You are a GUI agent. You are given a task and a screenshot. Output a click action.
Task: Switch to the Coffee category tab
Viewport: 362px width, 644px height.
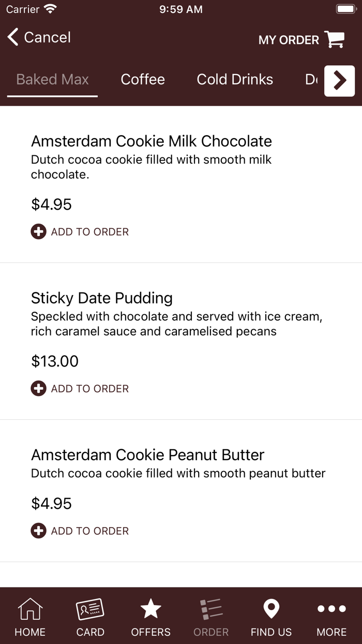tap(143, 79)
